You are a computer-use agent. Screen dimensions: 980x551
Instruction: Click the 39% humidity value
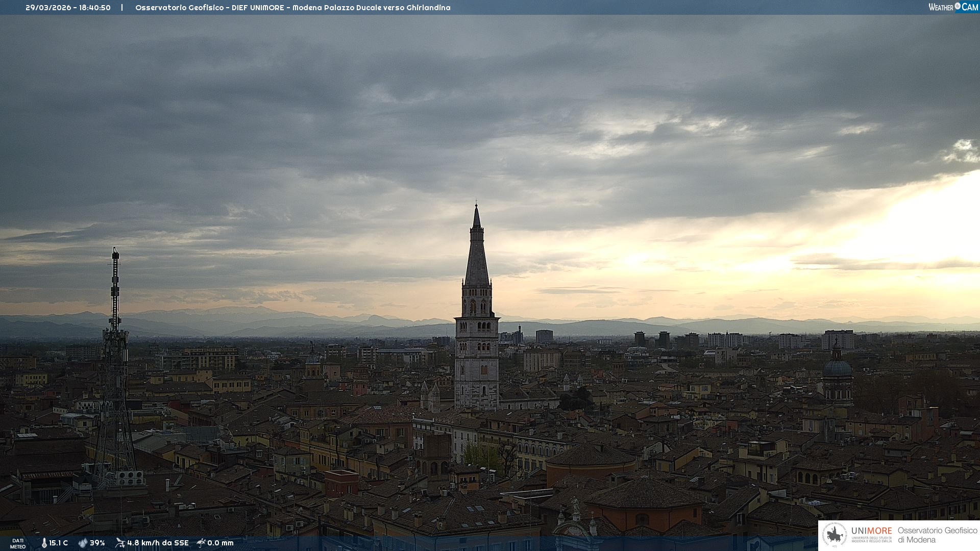point(97,543)
